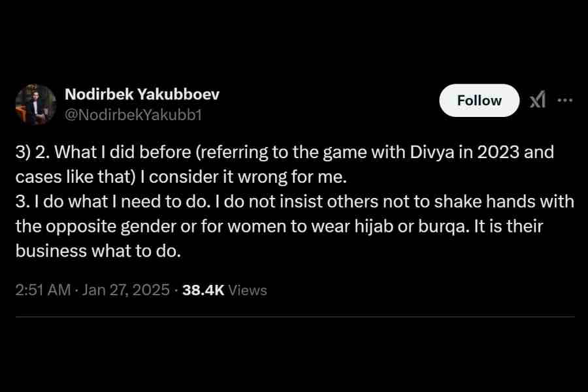Open Grok explanation icon next to Follow
588x392 pixels.
[x=537, y=101]
